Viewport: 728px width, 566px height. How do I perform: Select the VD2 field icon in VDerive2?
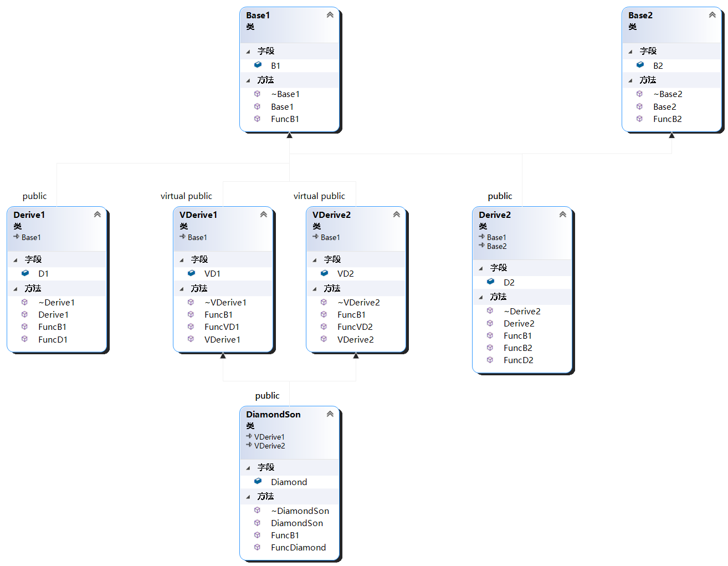[x=324, y=273]
